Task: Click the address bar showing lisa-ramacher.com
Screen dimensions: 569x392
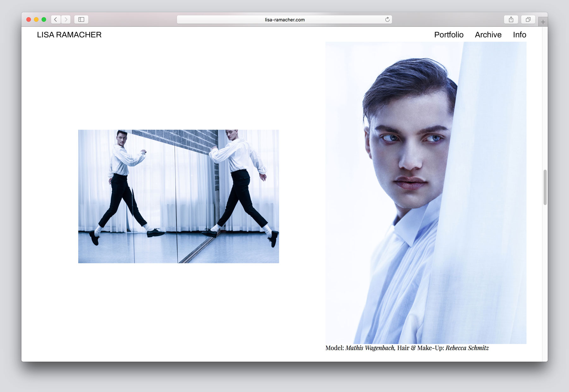Action: pyautogui.click(x=284, y=20)
